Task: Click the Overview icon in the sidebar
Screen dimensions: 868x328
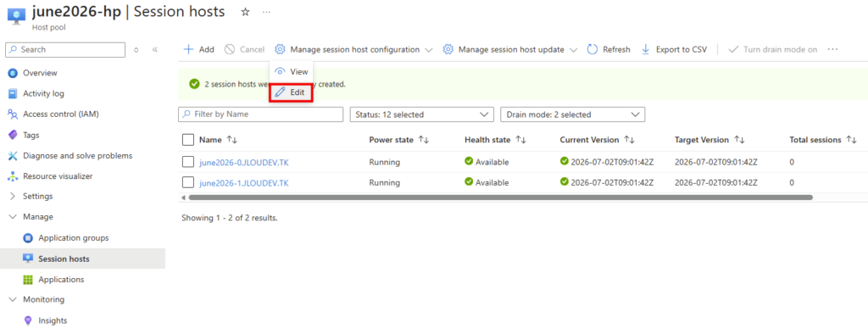Action: coord(13,73)
